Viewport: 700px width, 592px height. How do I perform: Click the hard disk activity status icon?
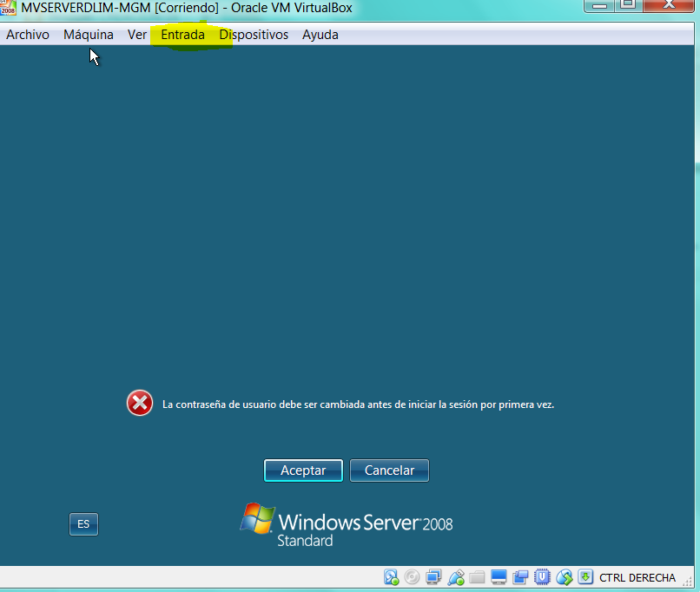point(391,577)
